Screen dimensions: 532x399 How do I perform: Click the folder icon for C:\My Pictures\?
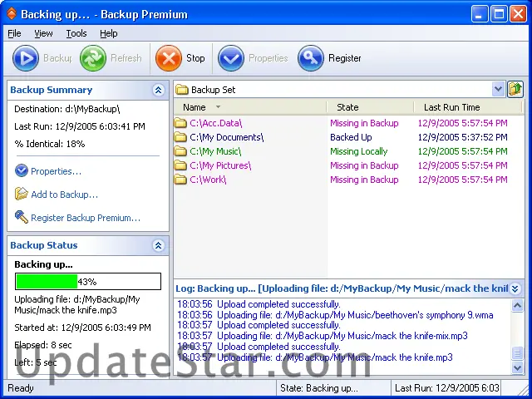click(180, 165)
